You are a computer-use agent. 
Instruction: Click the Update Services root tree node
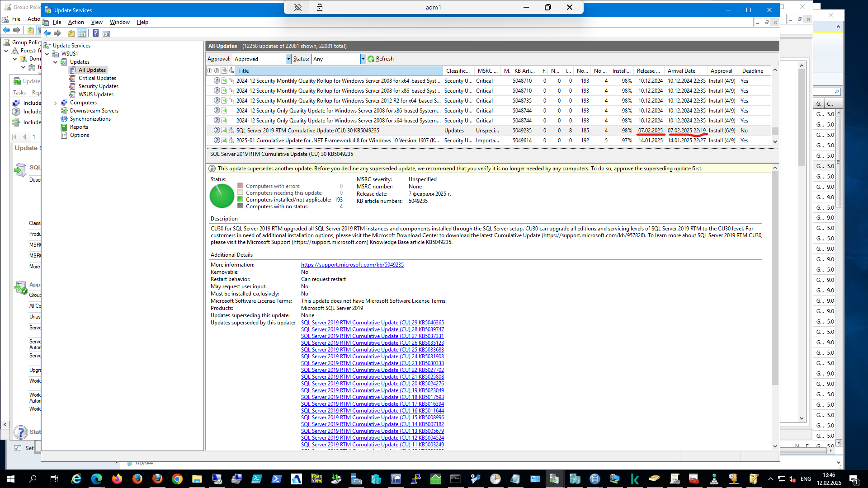[71, 46]
